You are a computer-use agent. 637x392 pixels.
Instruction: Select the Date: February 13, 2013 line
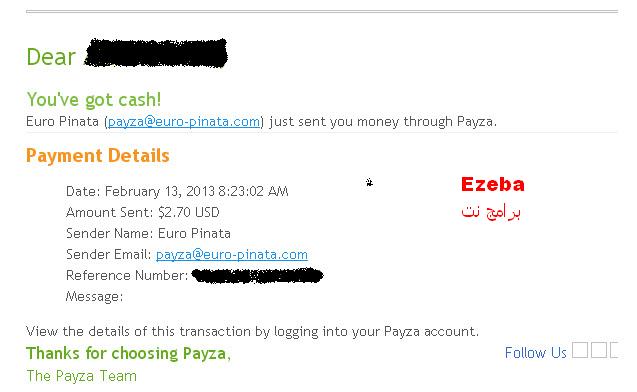click(x=177, y=191)
